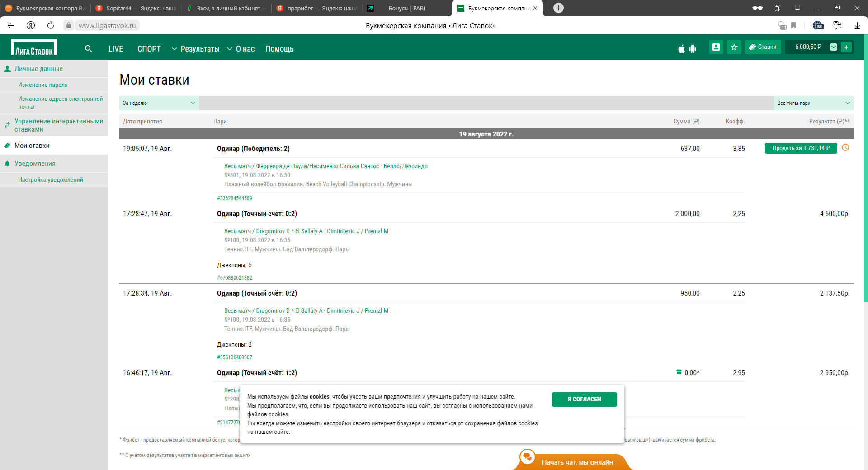868x470 pixels.
Task: Click the collections icon near downloads
Action: [837, 25]
